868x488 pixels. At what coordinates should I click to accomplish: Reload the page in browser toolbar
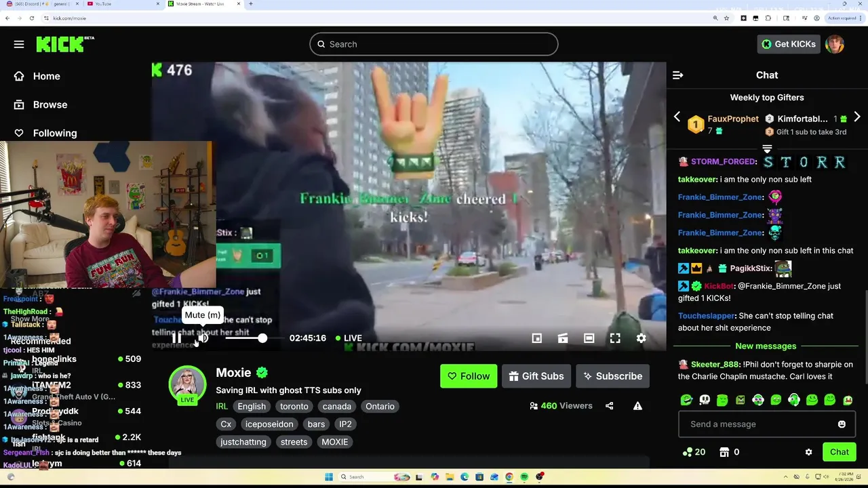coord(31,18)
